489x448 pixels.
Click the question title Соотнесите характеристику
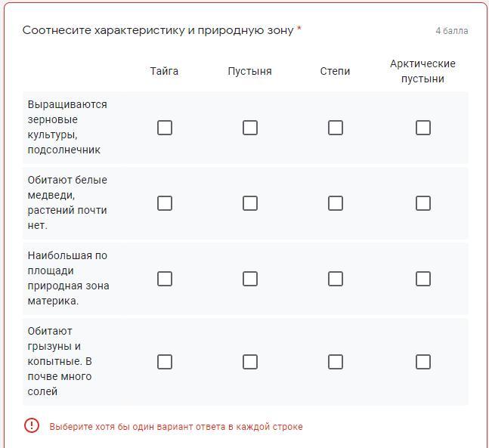point(157,30)
